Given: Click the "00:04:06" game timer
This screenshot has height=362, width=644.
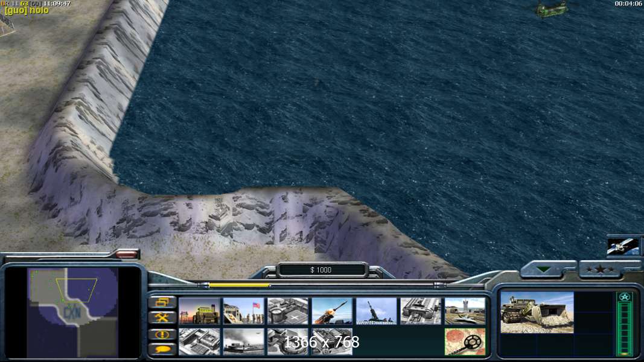Looking at the screenshot, I should pyautogui.click(x=628, y=4).
